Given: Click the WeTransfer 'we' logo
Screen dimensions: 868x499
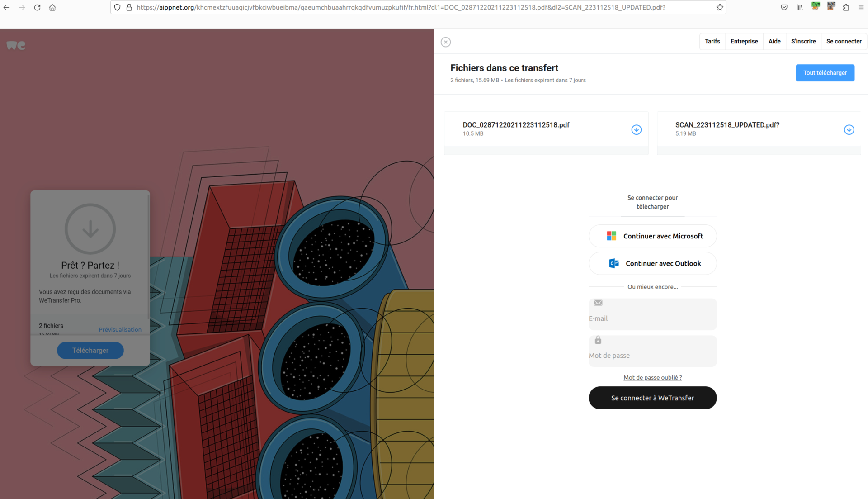Looking at the screenshot, I should (x=16, y=45).
